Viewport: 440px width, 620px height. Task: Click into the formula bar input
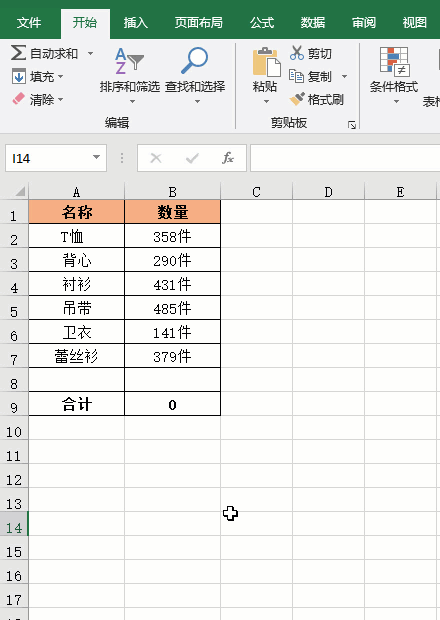click(345, 158)
